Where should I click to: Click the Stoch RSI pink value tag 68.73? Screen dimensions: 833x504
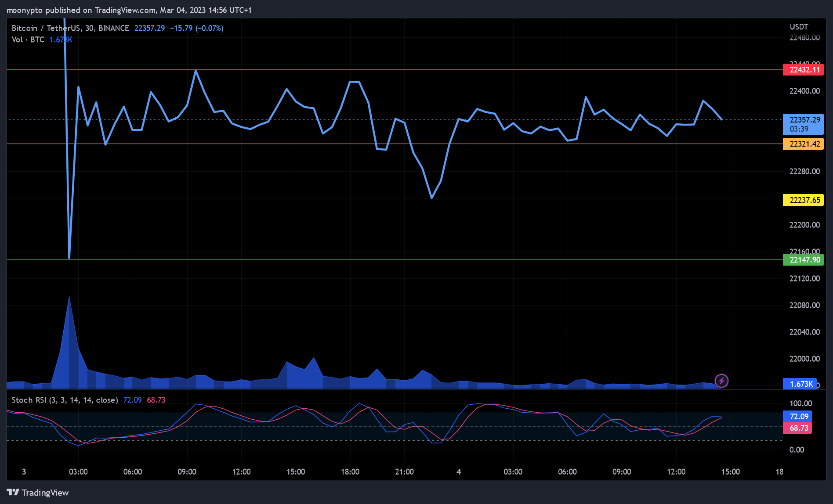click(x=797, y=428)
